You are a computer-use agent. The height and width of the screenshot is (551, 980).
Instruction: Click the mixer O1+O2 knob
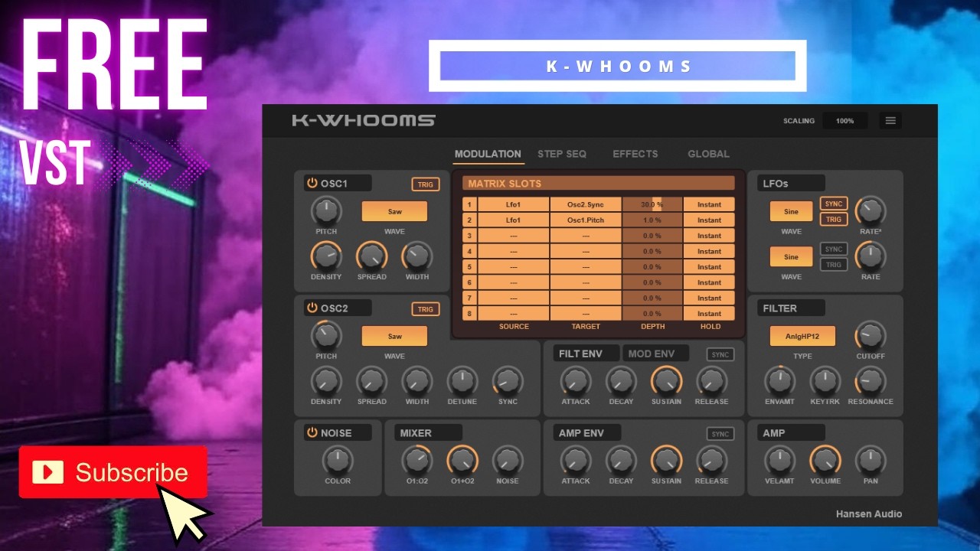pyautogui.click(x=462, y=460)
